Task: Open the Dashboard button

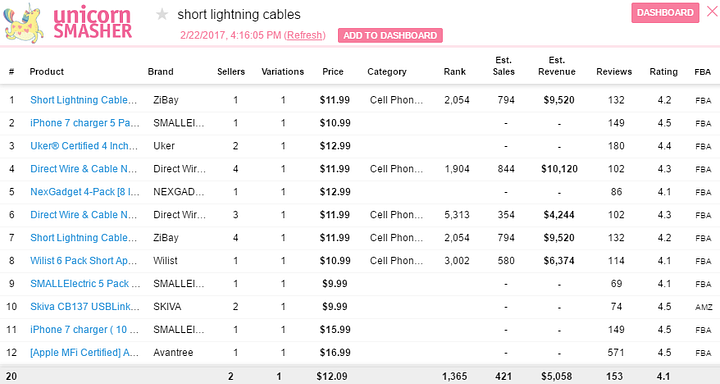Action: pos(665,13)
